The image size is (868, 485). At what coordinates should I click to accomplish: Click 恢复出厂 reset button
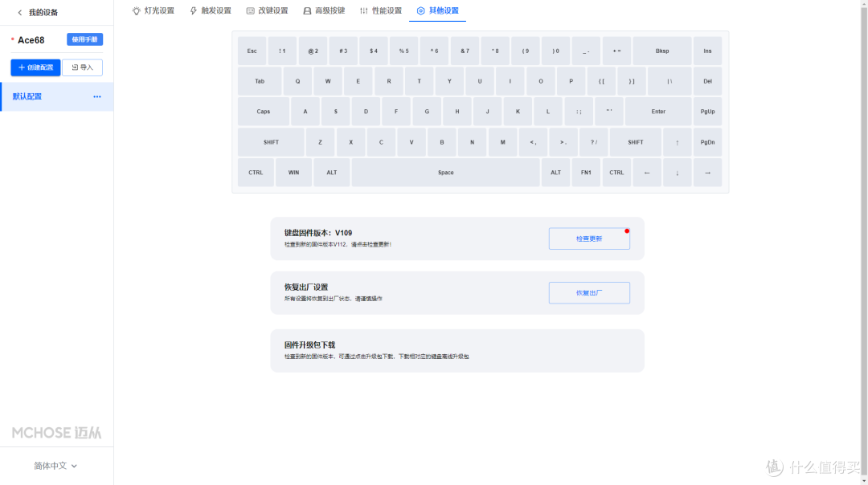[x=589, y=293]
